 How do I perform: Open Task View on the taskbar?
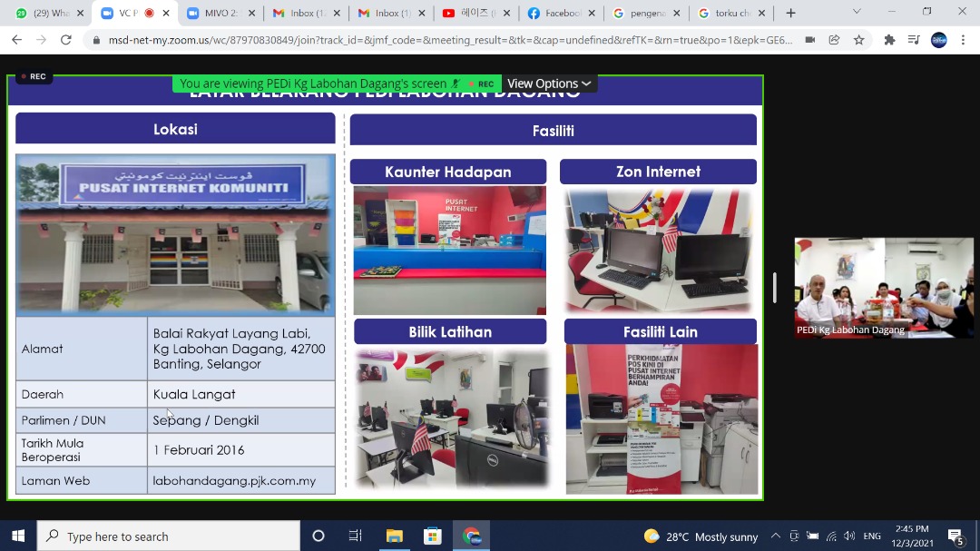(356, 536)
